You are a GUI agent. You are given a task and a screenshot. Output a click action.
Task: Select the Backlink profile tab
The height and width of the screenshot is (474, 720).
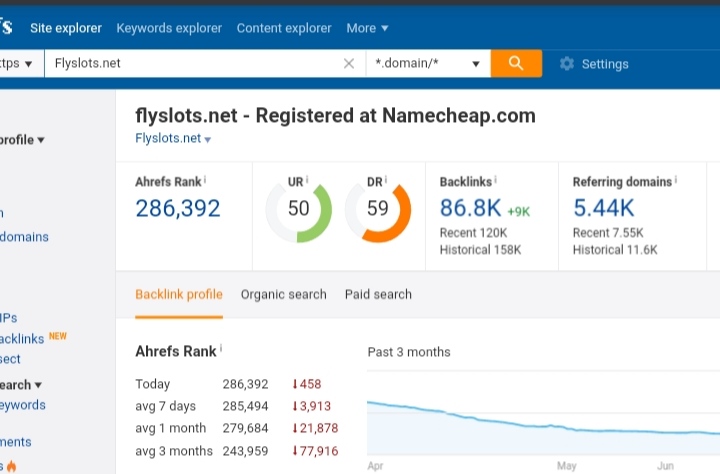point(179,294)
